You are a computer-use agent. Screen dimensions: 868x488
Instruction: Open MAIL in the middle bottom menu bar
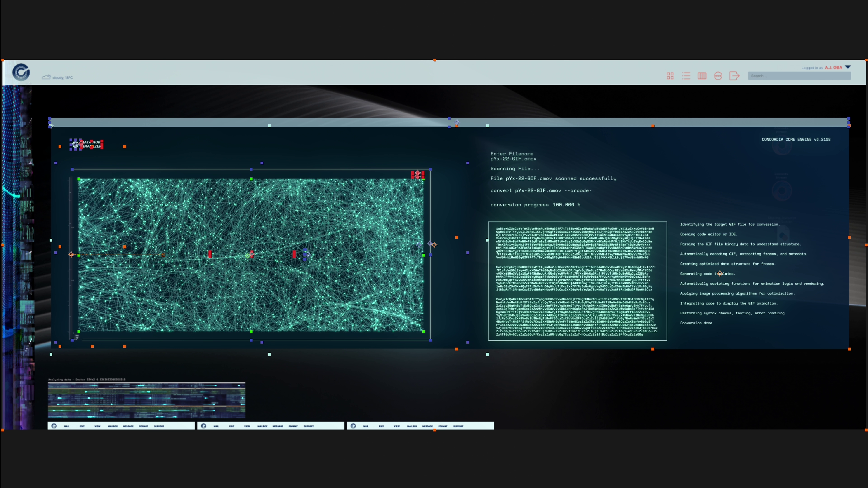tap(216, 426)
